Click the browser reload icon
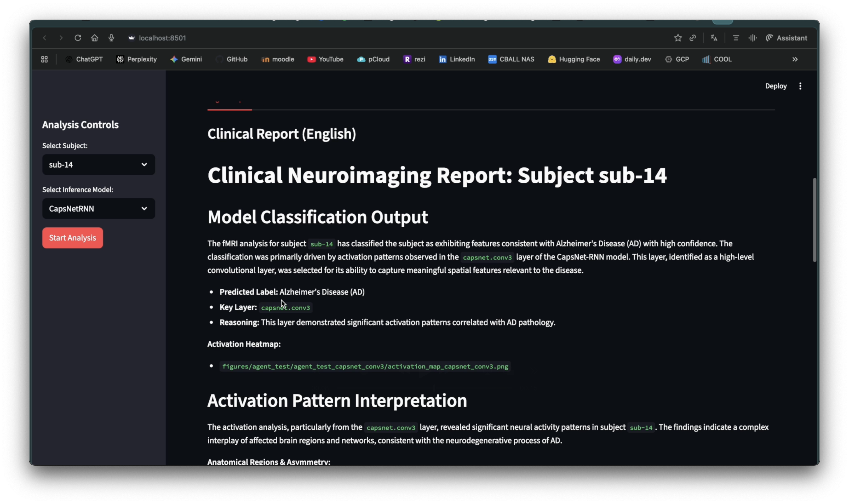 (78, 38)
